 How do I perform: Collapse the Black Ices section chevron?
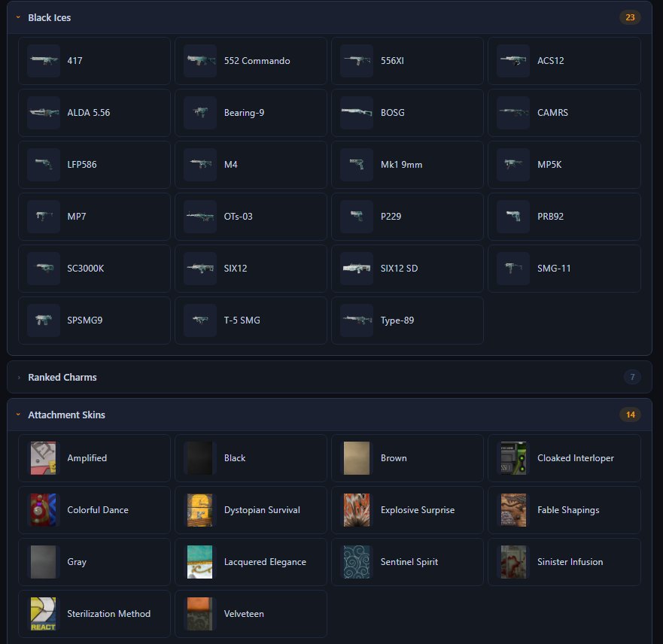(x=18, y=17)
